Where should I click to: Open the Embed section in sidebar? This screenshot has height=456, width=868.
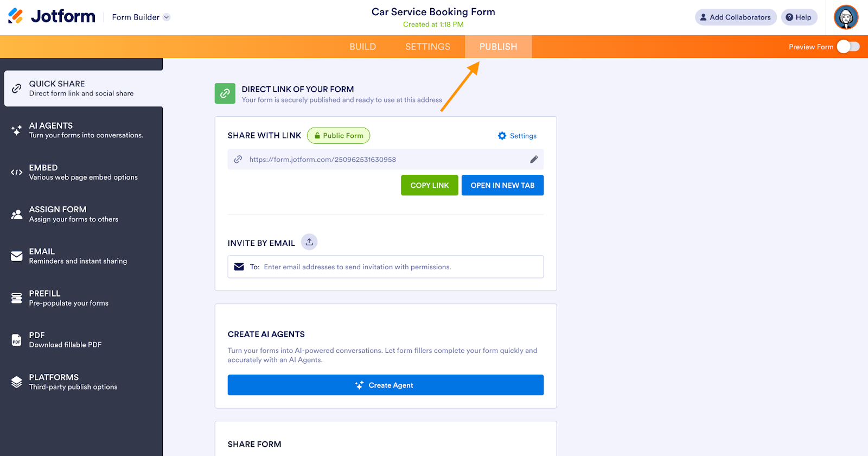coord(81,173)
